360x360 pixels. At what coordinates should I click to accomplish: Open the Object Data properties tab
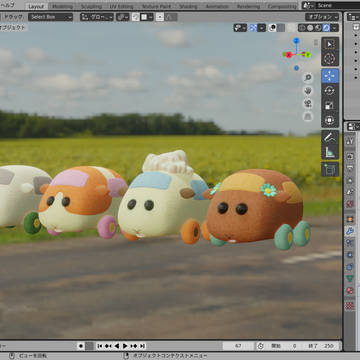[x=350, y=278]
